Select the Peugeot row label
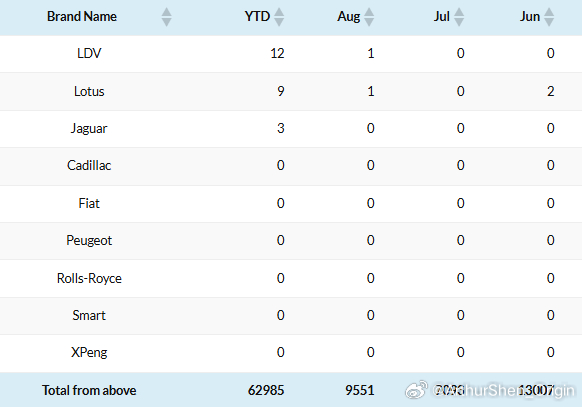Screen dimensions: 582x407 point(89,241)
